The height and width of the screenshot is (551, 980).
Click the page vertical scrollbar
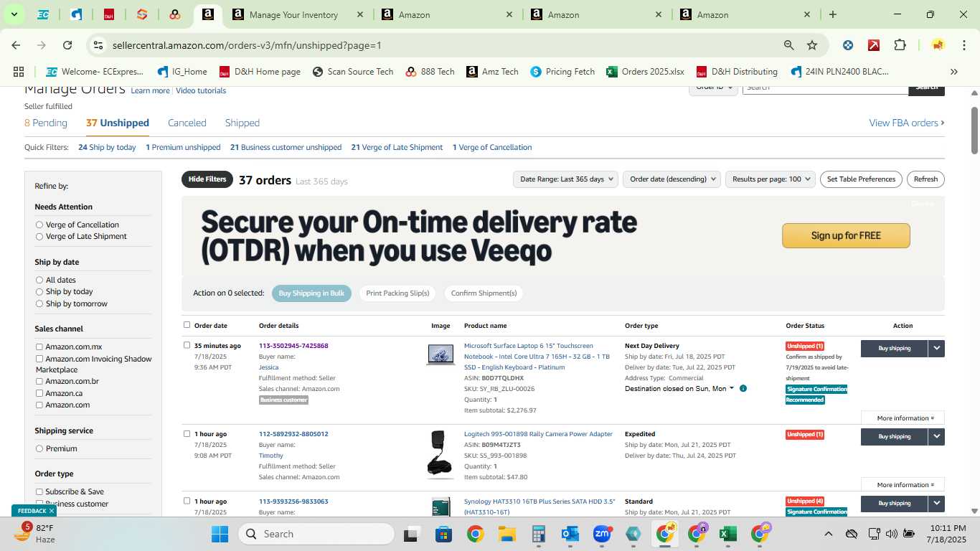coord(975,129)
